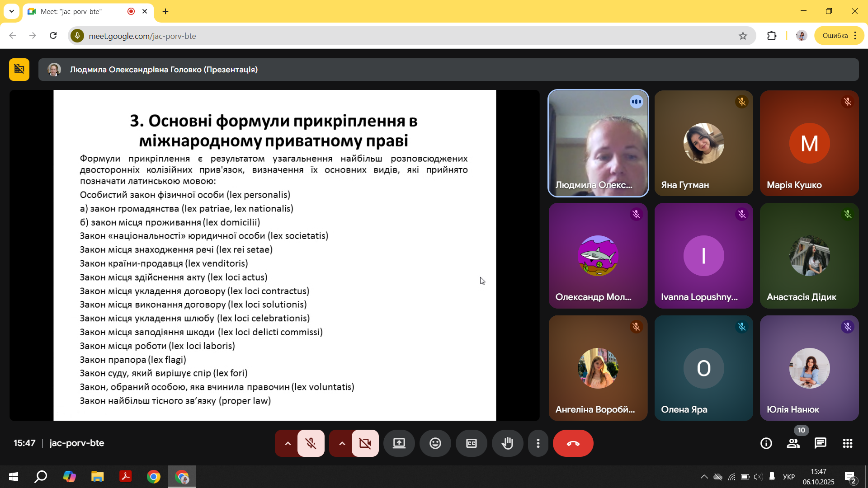
Task: Raise hand using the hand icon
Action: click(507, 443)
